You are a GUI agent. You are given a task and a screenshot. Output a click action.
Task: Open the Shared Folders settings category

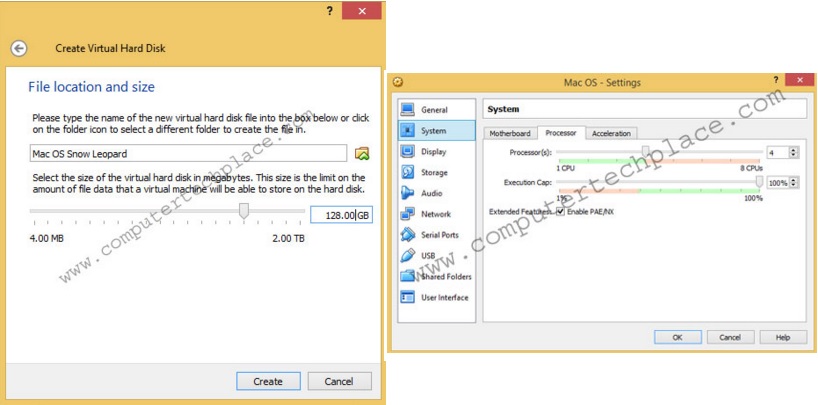437,277
